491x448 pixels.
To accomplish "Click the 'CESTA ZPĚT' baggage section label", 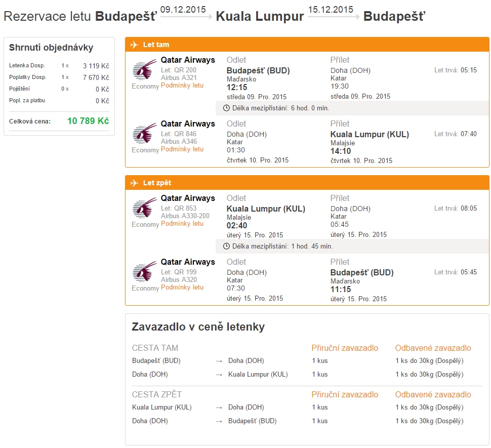I will (x=157, y=394).
